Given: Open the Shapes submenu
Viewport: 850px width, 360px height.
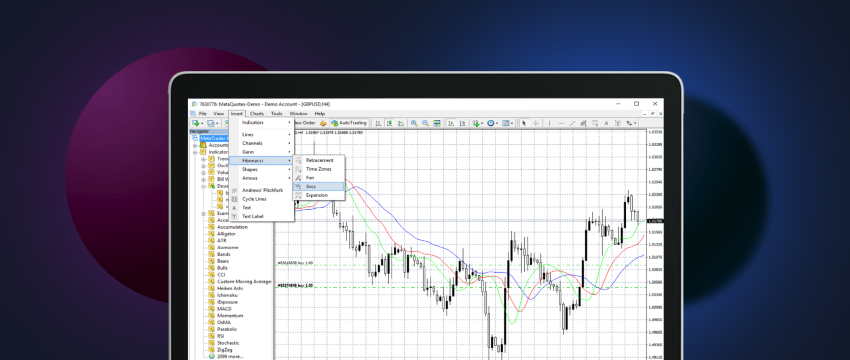Looking at the screenshot, I should tap(262, 169).
